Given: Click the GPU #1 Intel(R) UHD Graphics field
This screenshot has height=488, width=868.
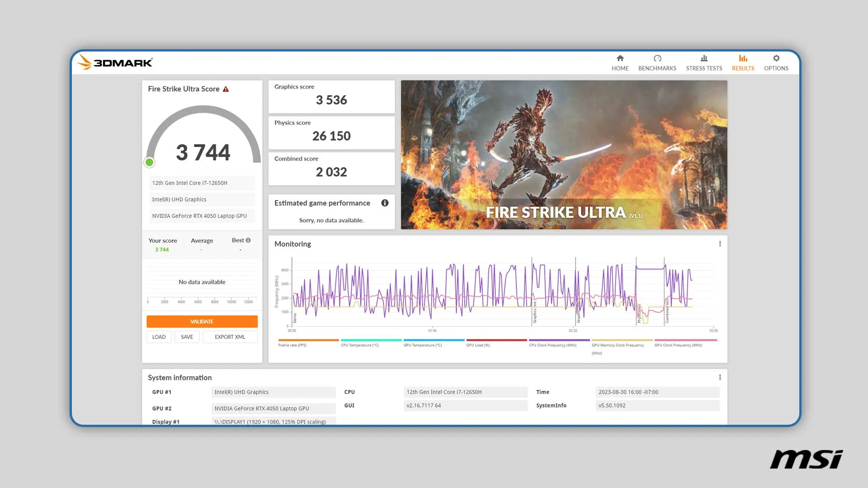Looking at the screenshot, I should point(274,392).
